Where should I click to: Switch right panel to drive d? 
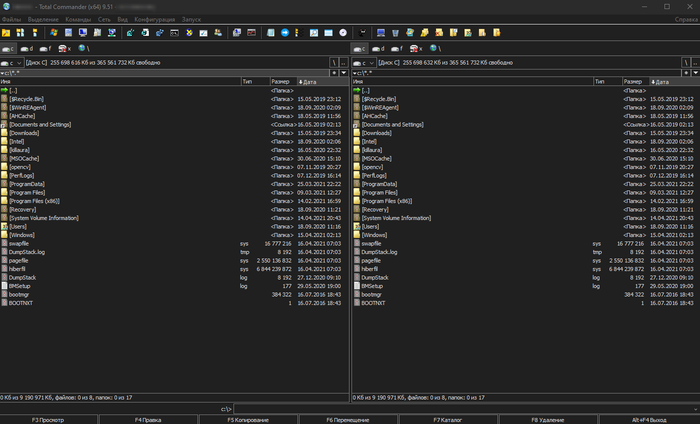click(379, 49)
